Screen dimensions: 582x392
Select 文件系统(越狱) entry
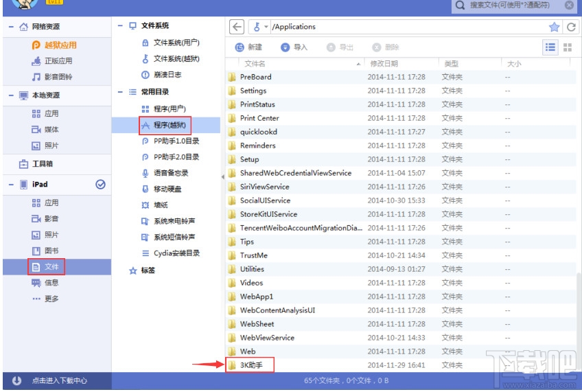tap(171, 58)
